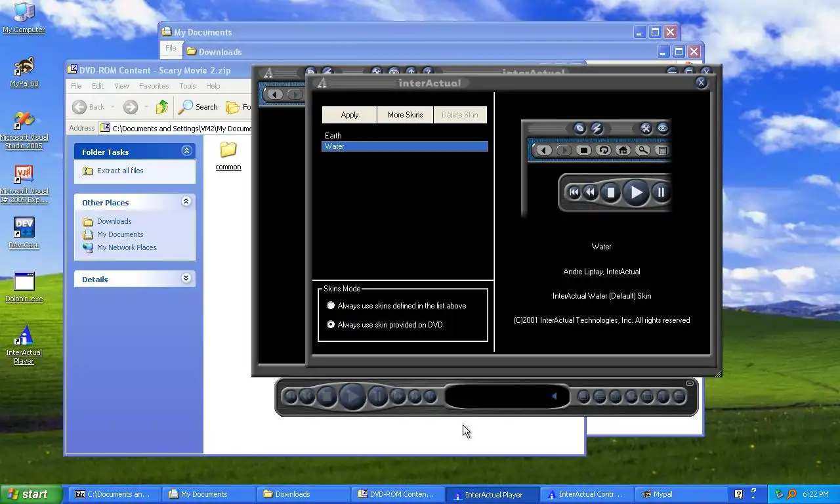Click Rewind on the InterActual control bar
840x504 pixels.
point(307,396)
